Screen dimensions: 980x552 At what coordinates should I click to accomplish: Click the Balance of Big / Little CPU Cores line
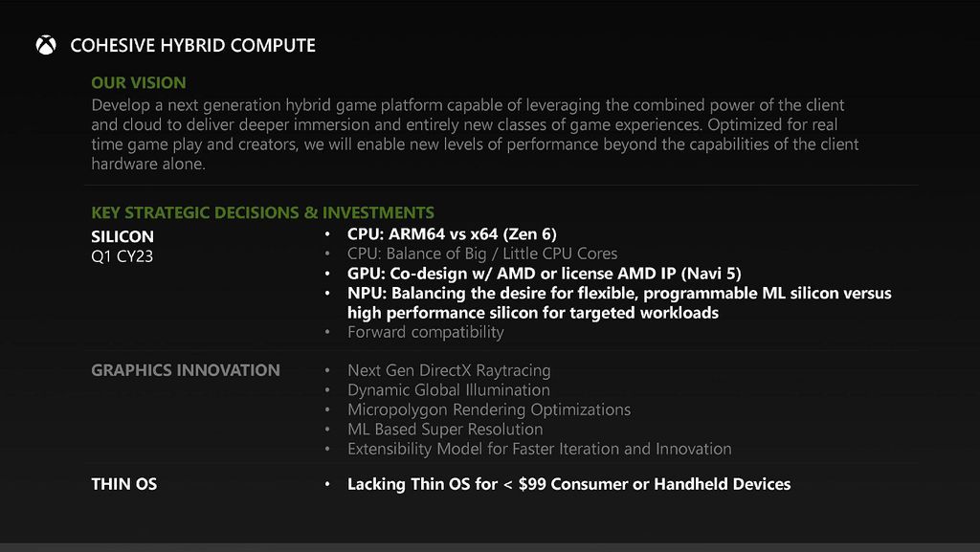coord(482,254)
